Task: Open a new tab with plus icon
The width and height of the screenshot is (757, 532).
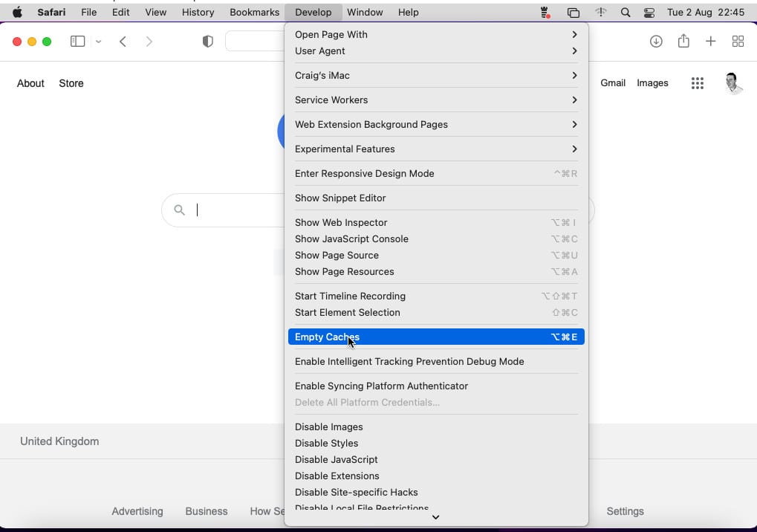Action: click(710, 42)
